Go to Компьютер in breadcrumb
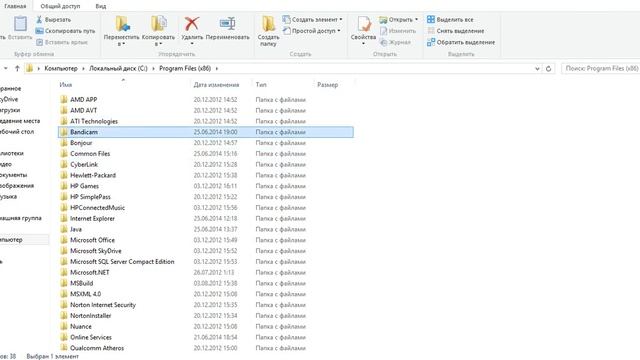640x360 pixels. 61,69
